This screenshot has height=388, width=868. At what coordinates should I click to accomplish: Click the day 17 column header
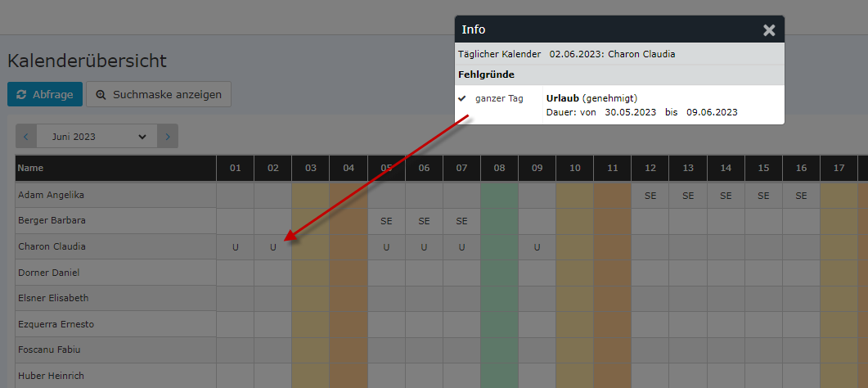[x=839, y=169]
